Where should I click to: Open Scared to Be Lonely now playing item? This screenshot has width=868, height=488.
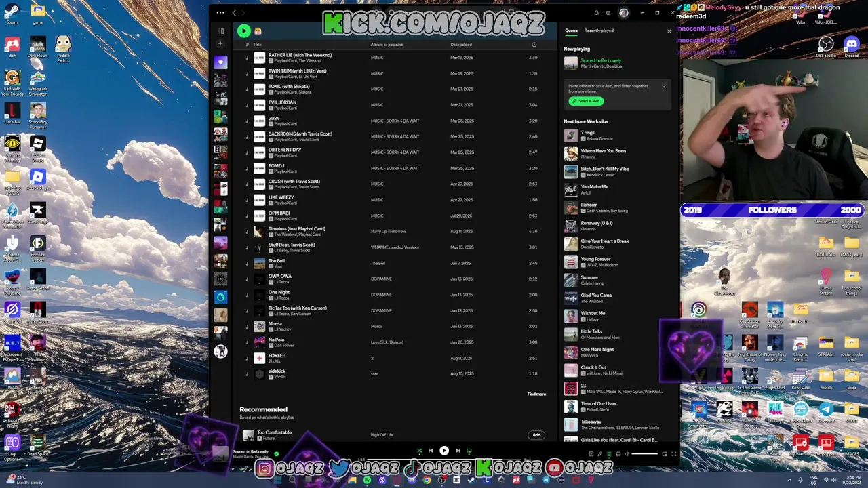pyautogui.click(x=617, y=63)
